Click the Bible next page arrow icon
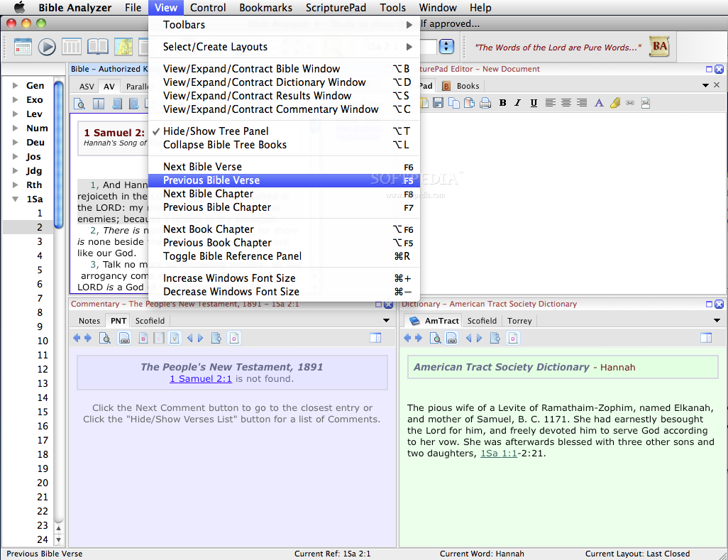Viewport: 728px width, 560px height. click(133, 104)
